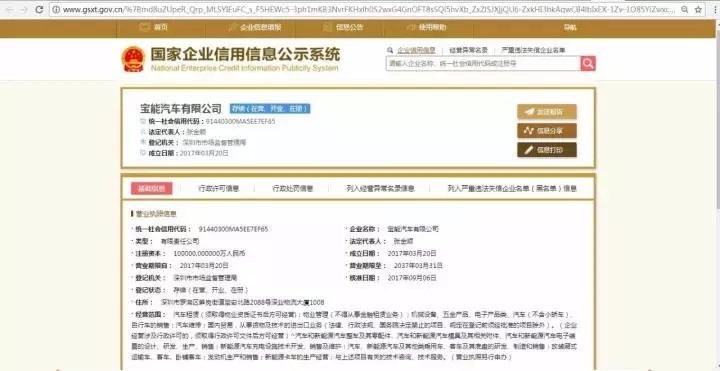Click the zoom magnifier icon in address bar
Viewport: 720px width, 371px height.
pyautogui.click(x=685, y=9)
